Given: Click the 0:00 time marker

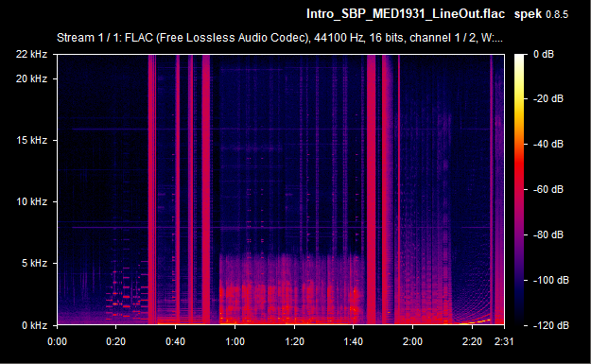Looking at the screenshot, I should click(57, 341).
